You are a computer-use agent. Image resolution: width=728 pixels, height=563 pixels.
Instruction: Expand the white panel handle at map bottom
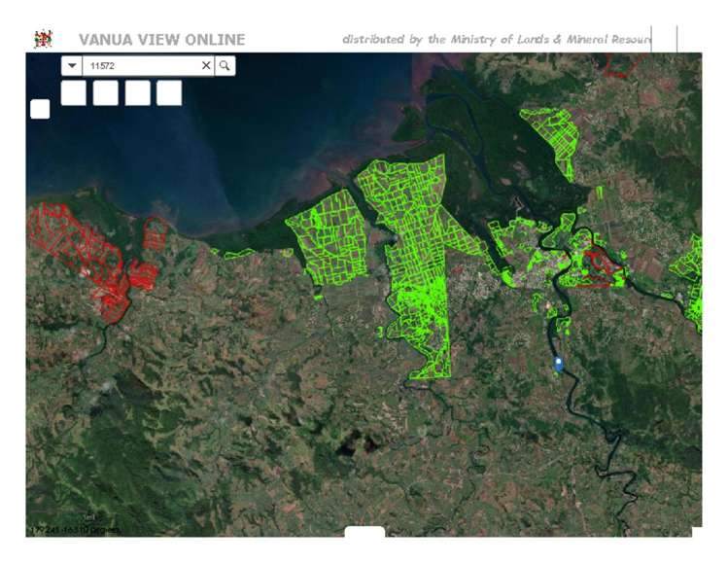click(364, 532)
